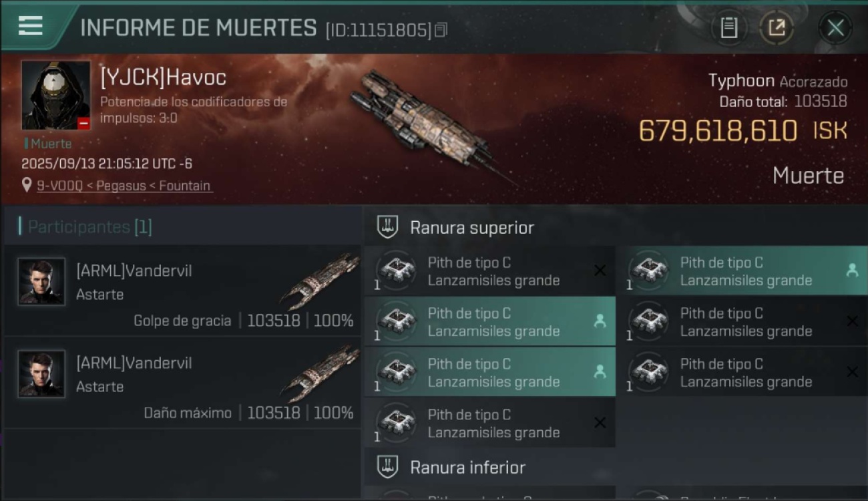The width and height of the screenshot is (868, 501).
Task: Click the location pin icon
Action: tap(27, 185)
